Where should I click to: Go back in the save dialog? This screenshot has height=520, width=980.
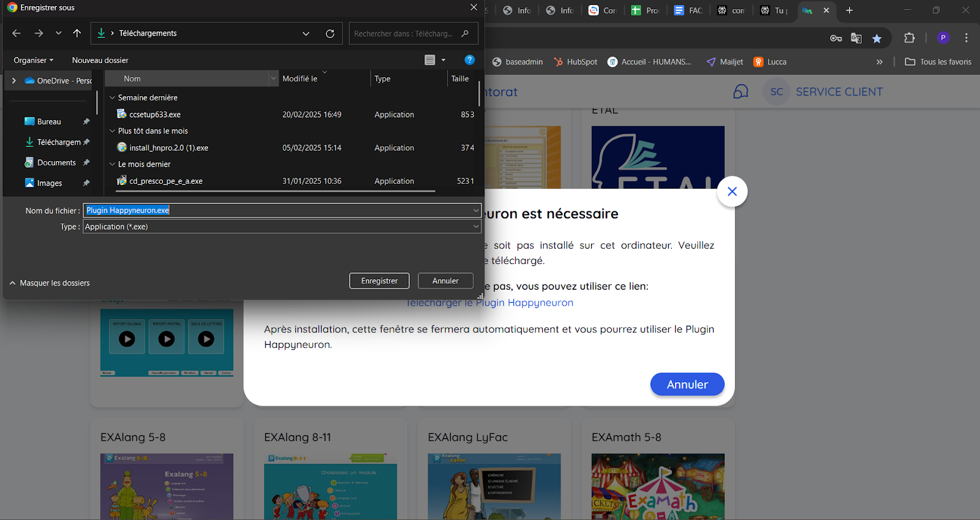[17, 33]
